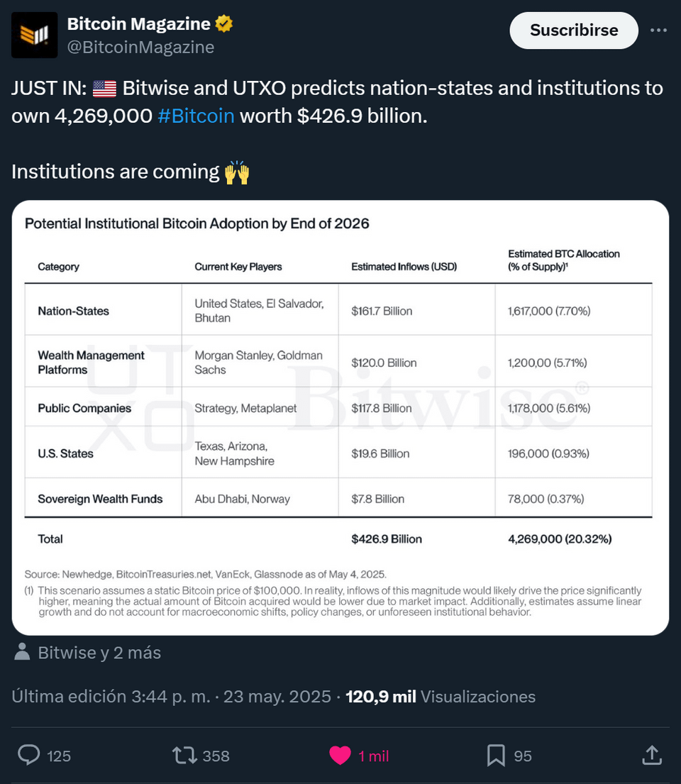Image resolution: width=681 pixels, height=784 pixels.
Task: Click the share upload icon
Action: (x=651, y=755)
